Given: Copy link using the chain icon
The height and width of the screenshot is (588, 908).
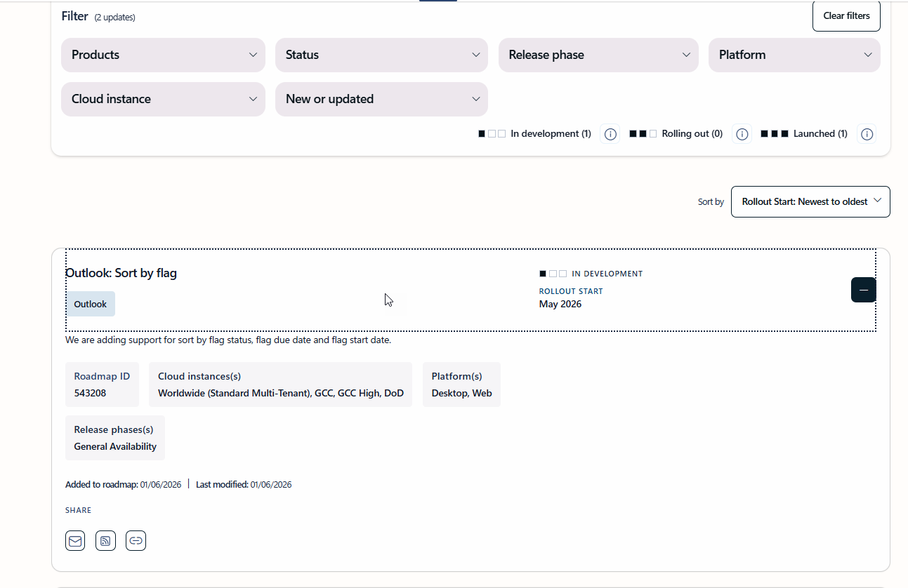Looking at the screenshot, I should point(136,540).
